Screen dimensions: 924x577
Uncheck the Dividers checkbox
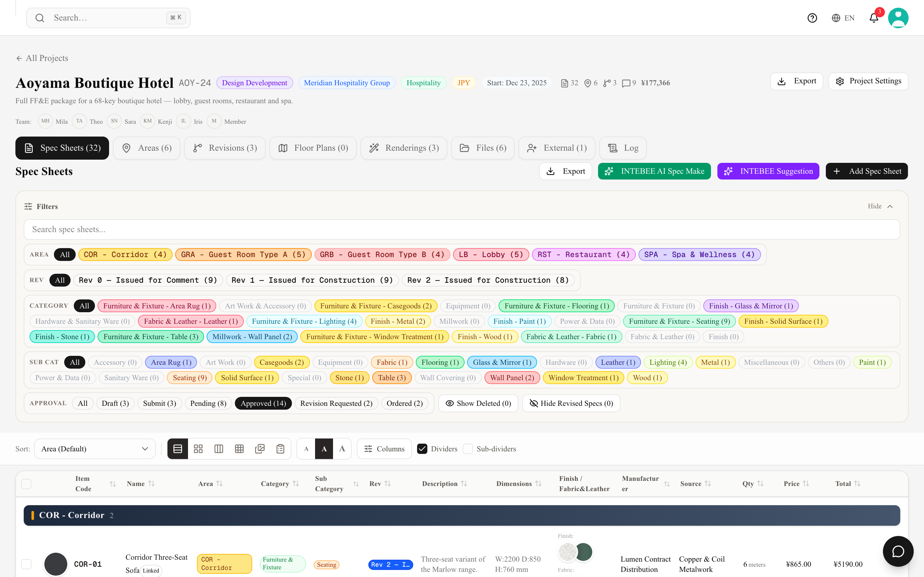pos(422,449)
